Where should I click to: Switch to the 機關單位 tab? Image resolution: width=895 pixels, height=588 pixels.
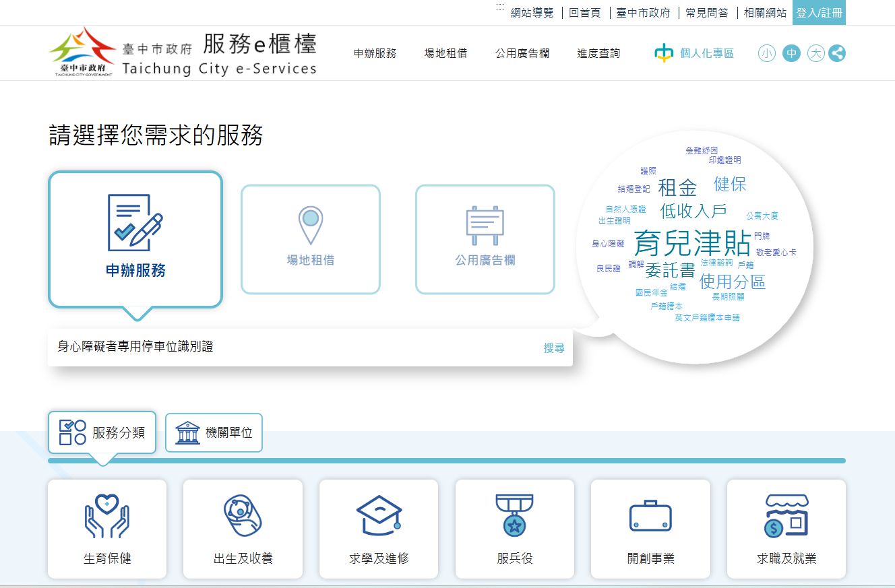(214, 432)
